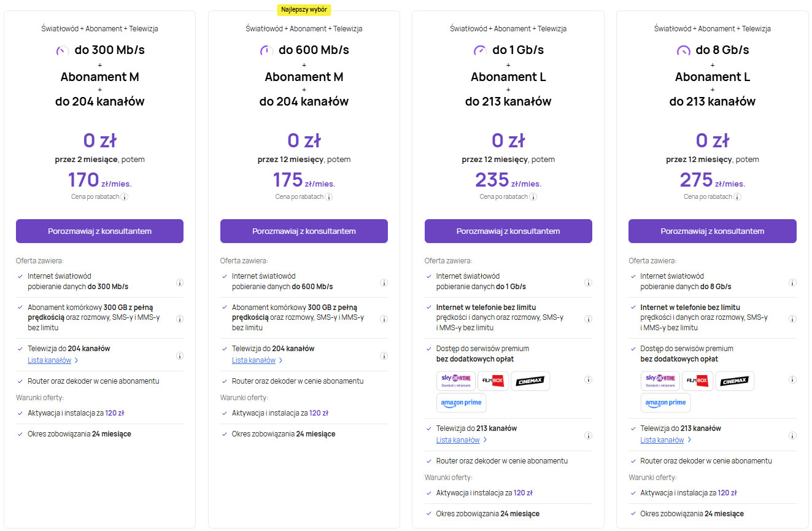Click Cinemax logo in 8 Gb/s plan
Screen dimensions: 812x531
pos(734,381)
